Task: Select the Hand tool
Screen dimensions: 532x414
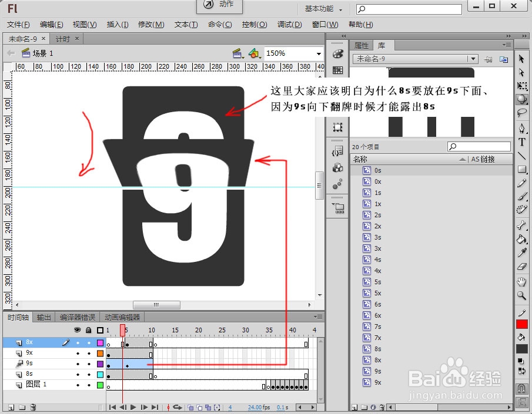Action: [x=522, y=281]
